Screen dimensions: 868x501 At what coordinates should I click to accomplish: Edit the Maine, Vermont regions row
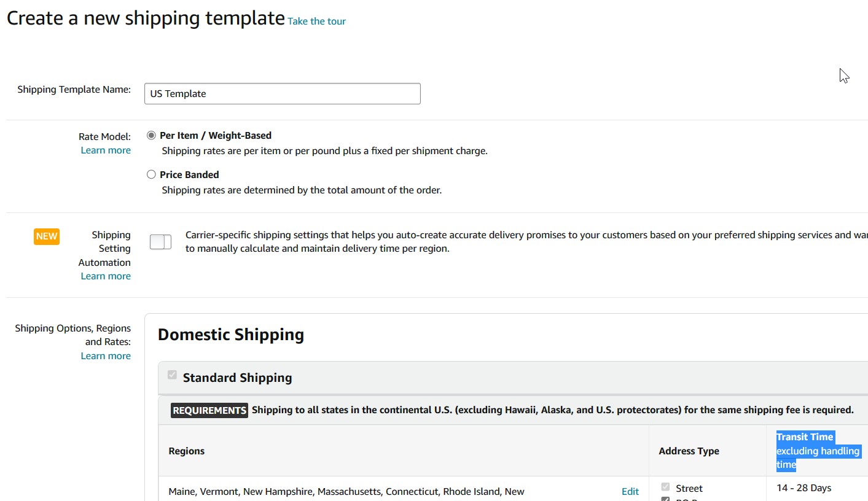[630, 492]
